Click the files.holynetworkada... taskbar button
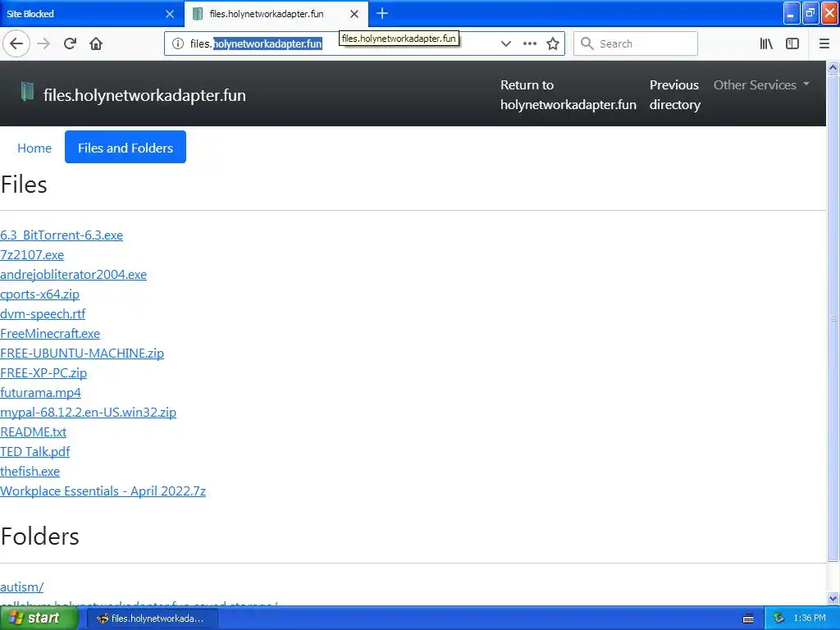The width and height of the screenshot is (840, 630). 152,619
